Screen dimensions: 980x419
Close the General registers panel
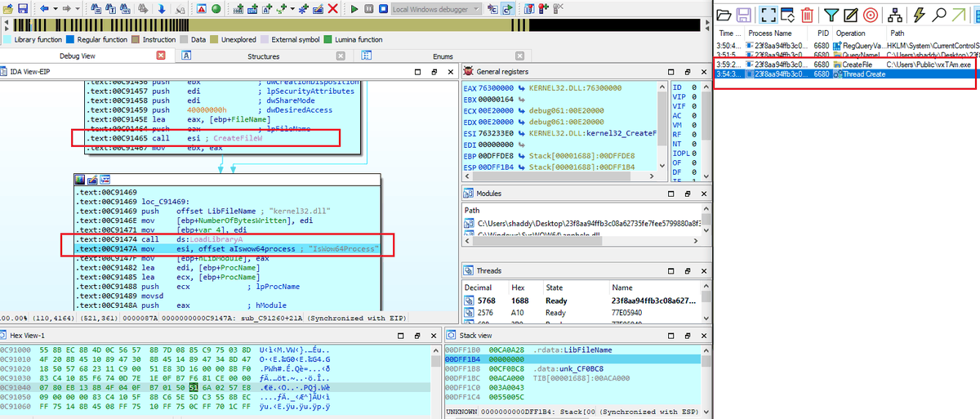coord(704,72)
